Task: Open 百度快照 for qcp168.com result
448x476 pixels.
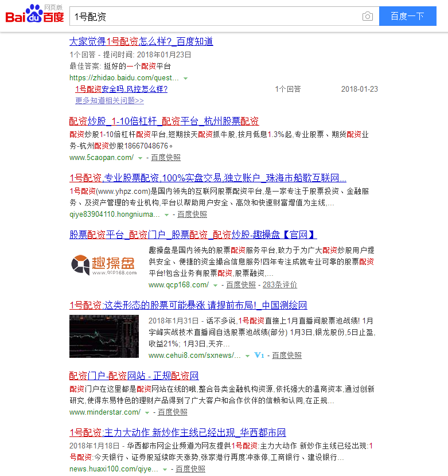Action: (241, 285)
